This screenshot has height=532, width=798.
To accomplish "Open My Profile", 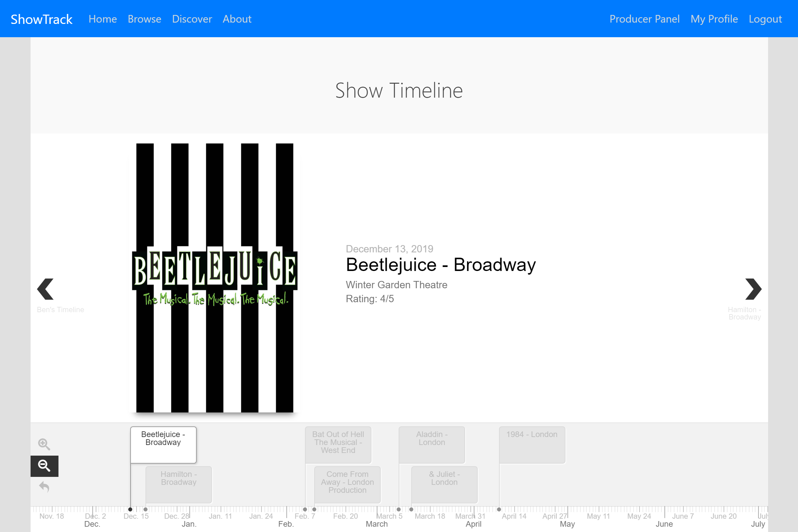I will [x=714, y=19].
